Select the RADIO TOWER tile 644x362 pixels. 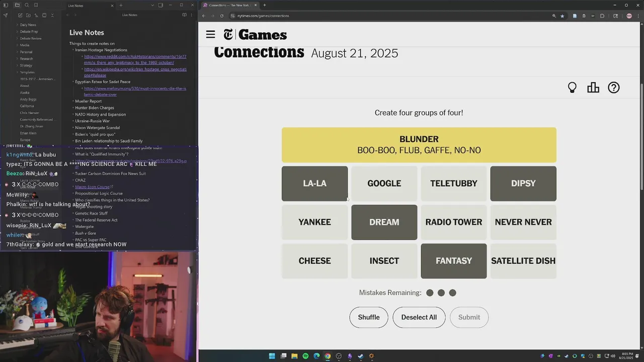click(x=454, y=222)
